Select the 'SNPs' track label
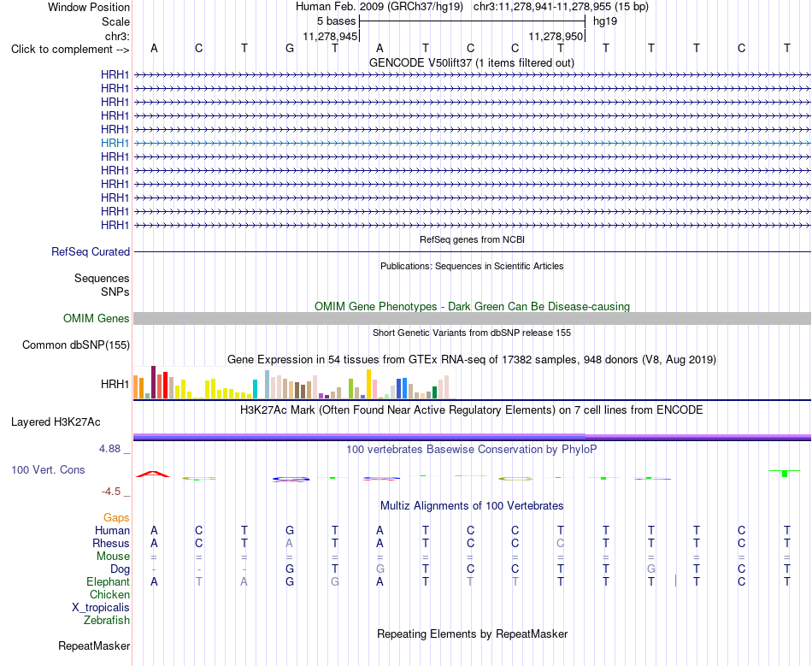812x666 pixels. pyautogui.click(x=115, y=292)
